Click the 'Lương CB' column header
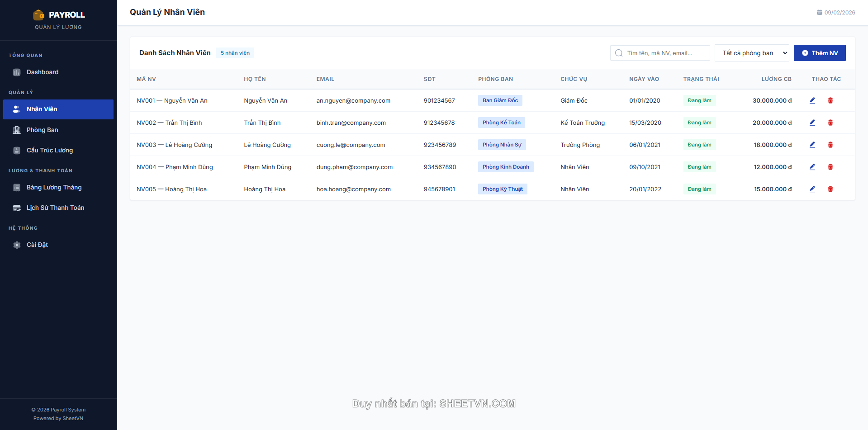 776,79
